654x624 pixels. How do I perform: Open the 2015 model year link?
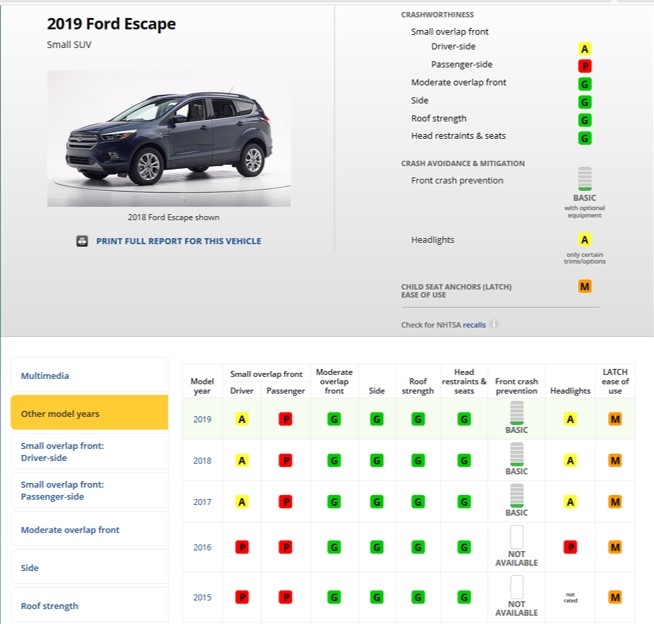202,597
